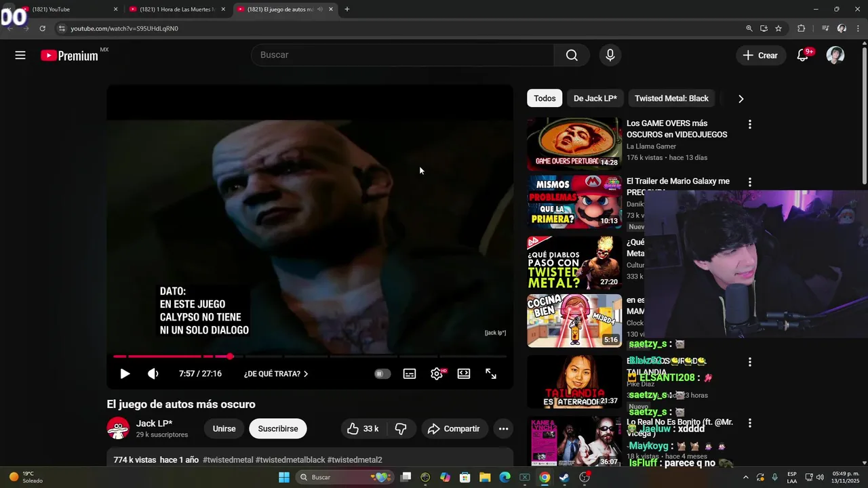
Task: Click the #twistedmetal2 hashtag
Action: click(355, 460)
